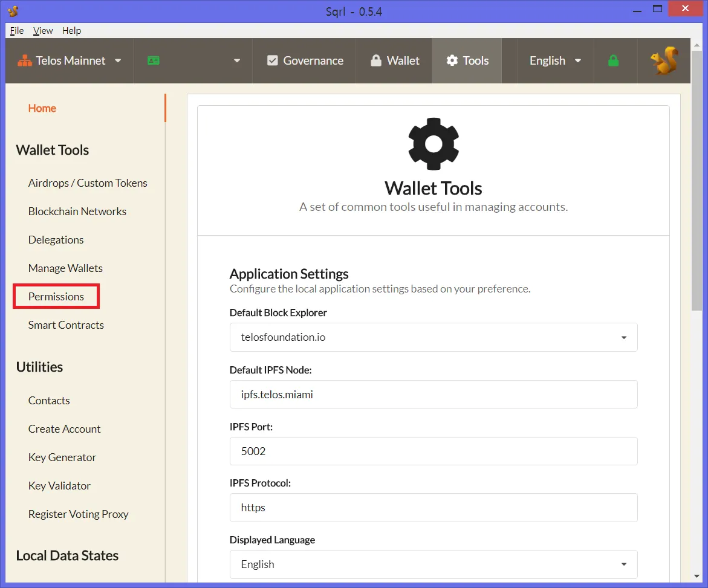Expand the Telos Mainnet network dropdown arrow
The width and height of the screenshot is (708, 588).
pos(118,60)
